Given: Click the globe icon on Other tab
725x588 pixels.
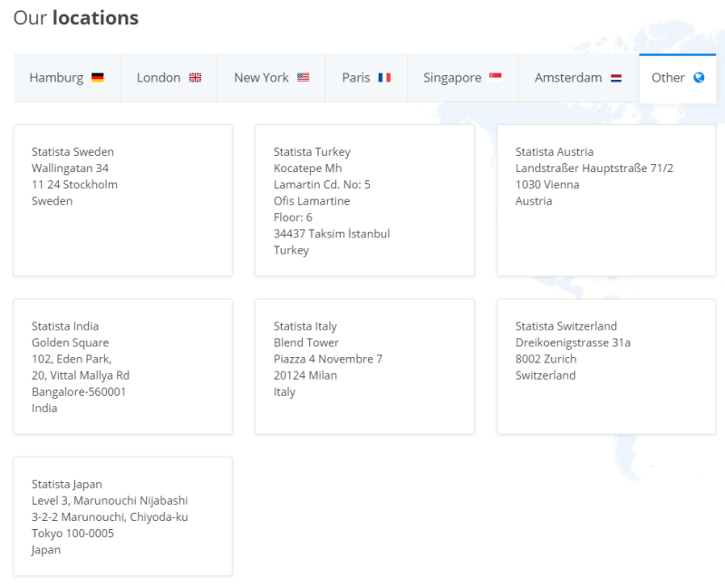Looking at the screenshot, I should 699,78.
